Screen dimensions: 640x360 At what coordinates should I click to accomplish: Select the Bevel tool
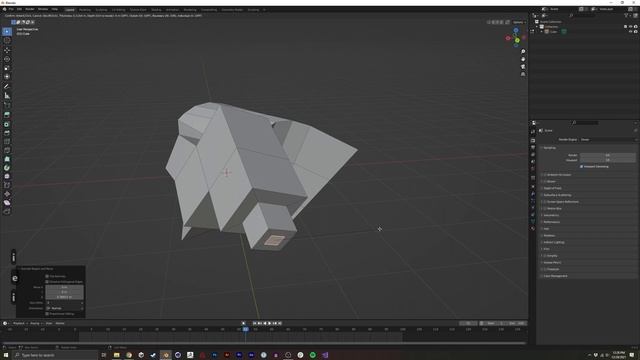pyautogui.click(x=7, y=133)
